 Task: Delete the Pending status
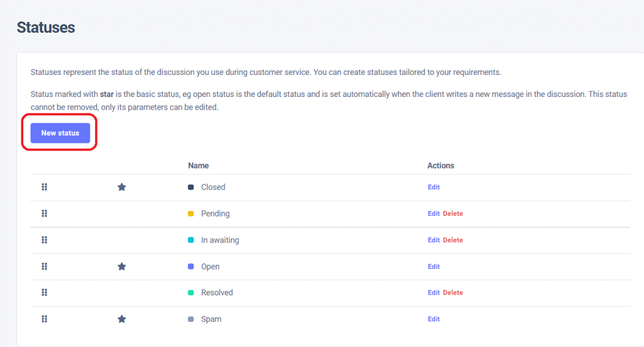pyautogui.click(x=453, y=213)
